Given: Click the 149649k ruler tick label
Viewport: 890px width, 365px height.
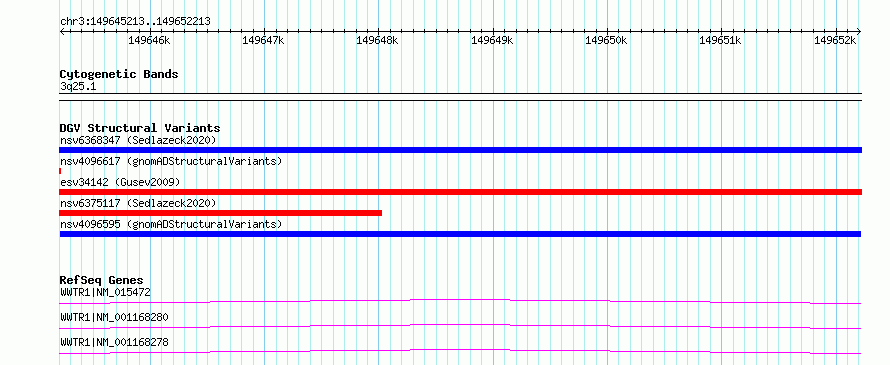Looking at the screenshot, I should click(492, 40).
